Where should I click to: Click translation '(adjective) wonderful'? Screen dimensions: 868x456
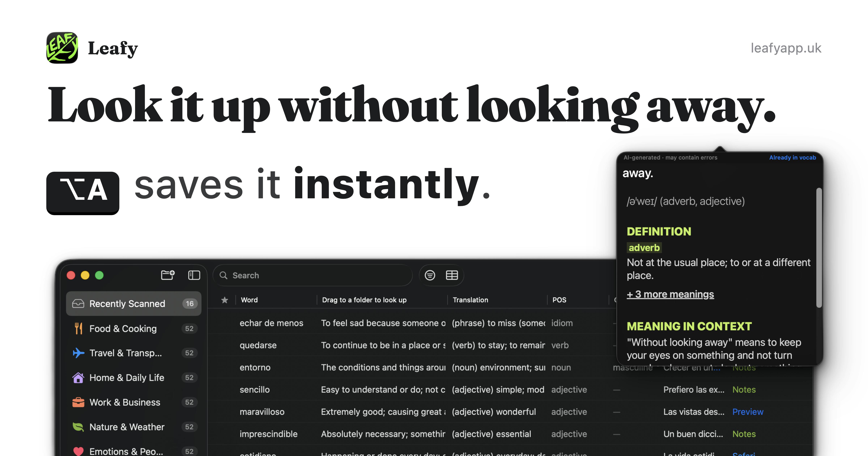point(494,412)
